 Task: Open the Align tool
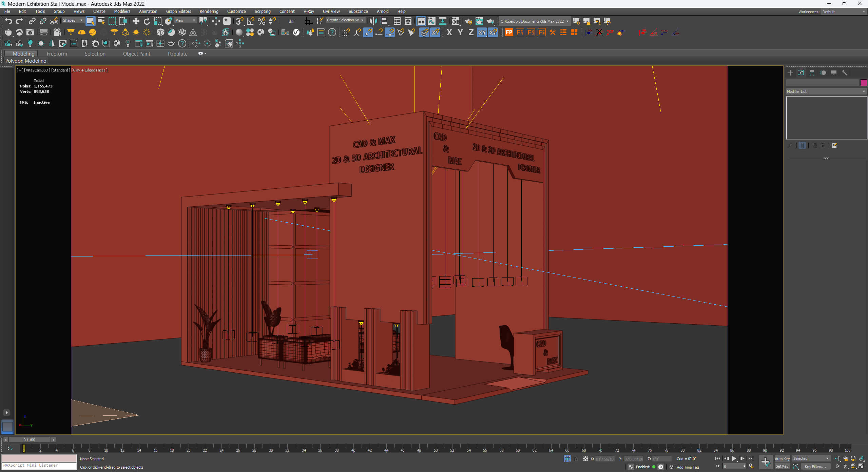384,21
